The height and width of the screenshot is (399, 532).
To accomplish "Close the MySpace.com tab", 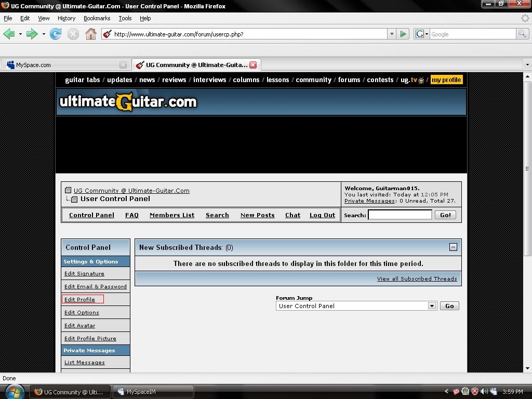I will (123, 65).
